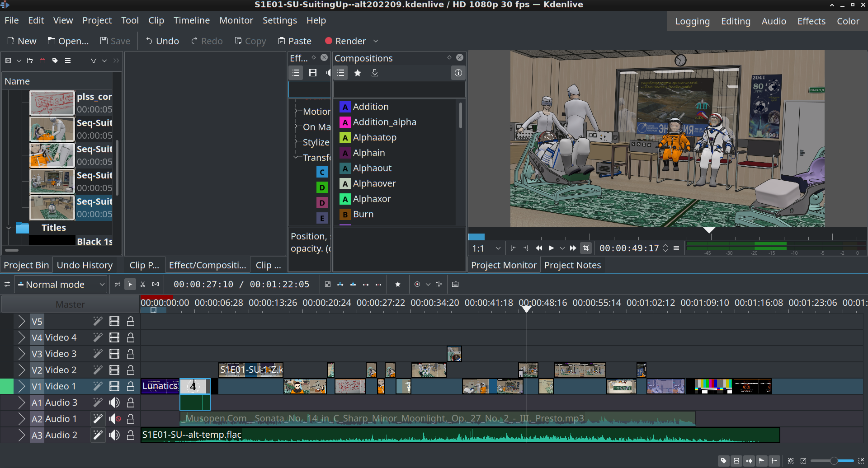Mute the A2 Audio 1 track
The image size is (868, 468).
pyautogui.click(x=114, y=419)
